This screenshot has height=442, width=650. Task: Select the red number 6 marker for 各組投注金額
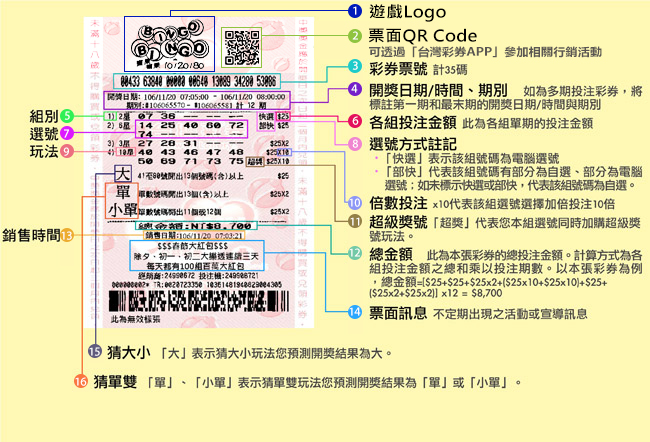[354, 120]
